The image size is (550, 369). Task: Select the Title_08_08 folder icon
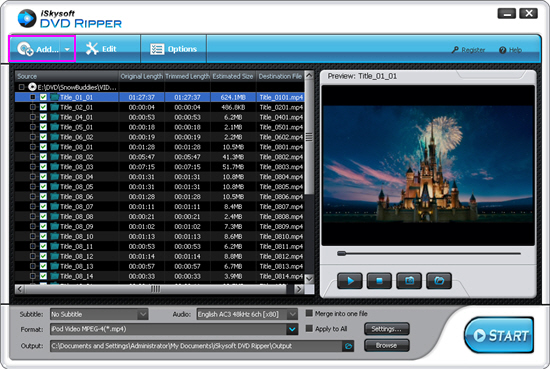click(54, 216)
